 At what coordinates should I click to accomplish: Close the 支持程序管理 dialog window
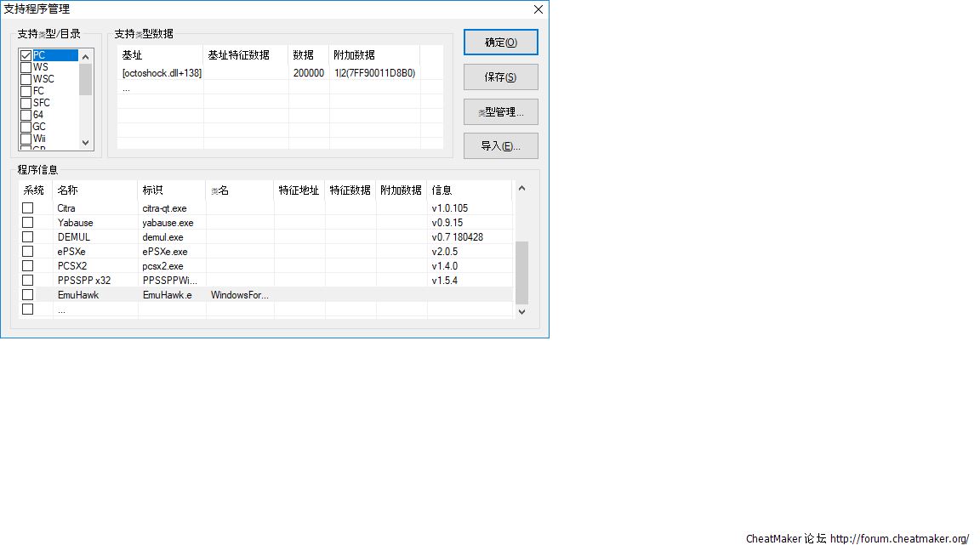click(538, 9)
